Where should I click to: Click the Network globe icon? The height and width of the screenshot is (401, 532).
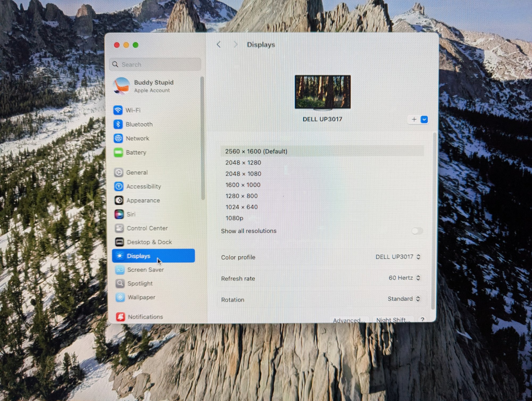tap(118, 138)
